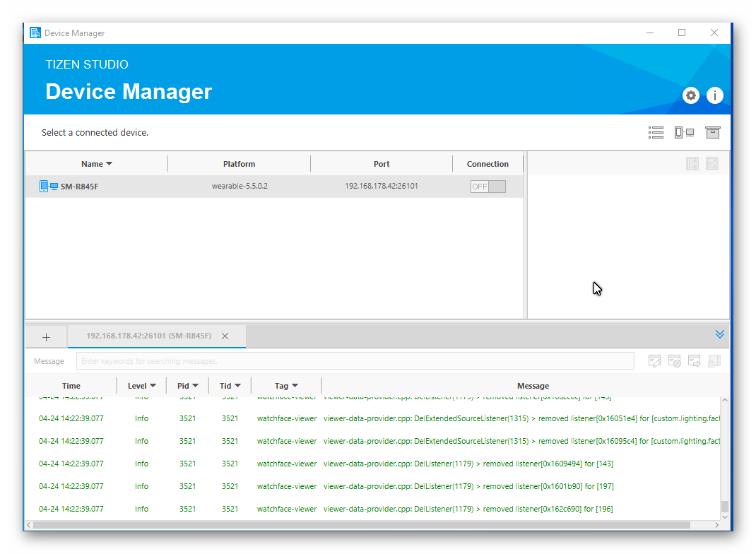The height and width of the screenshot is (554, 756).
Task: Click the Message column header in the log
Action: (533, 386)
